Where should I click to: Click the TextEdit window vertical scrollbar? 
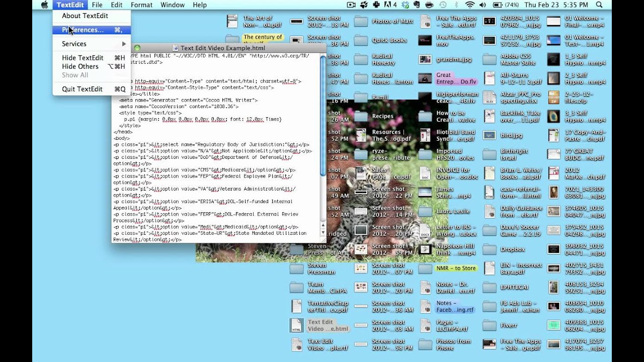(x=323, y=146)
